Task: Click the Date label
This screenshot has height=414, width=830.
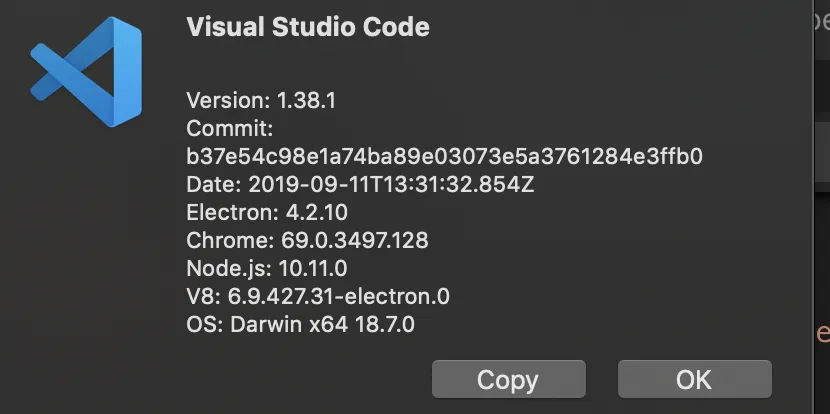Action: 213,185
